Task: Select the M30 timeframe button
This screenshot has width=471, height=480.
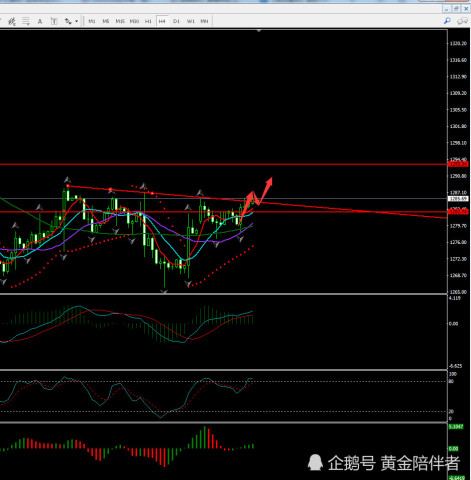Action: click(134, 21)
